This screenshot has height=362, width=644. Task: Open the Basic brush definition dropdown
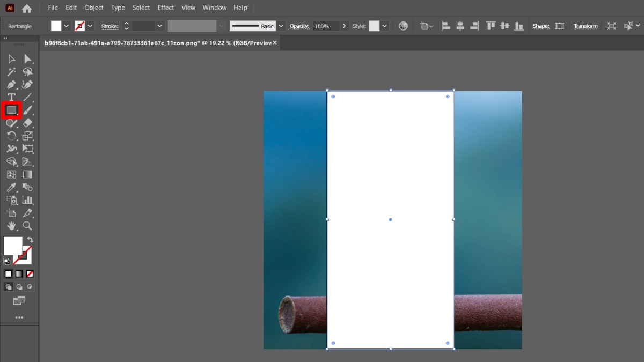(x=280, y=26)
